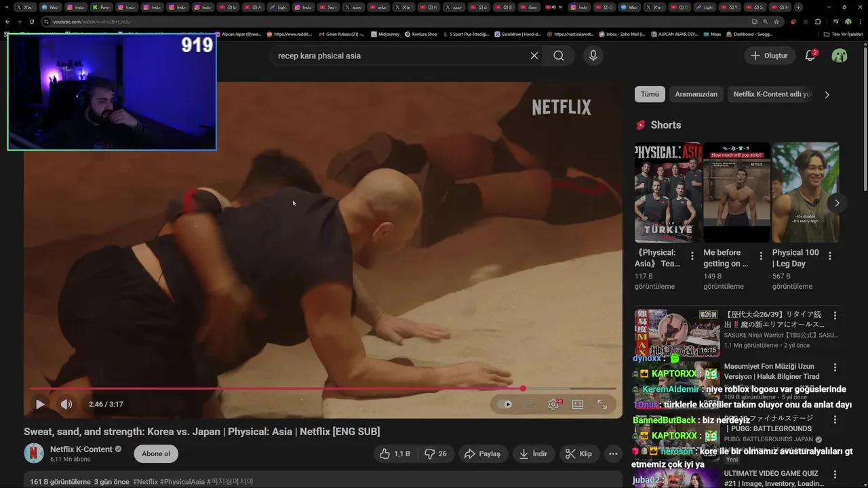Click the YouTube search input field
The width and height of the screenshot is (868, 488).
tap(400, 56)
